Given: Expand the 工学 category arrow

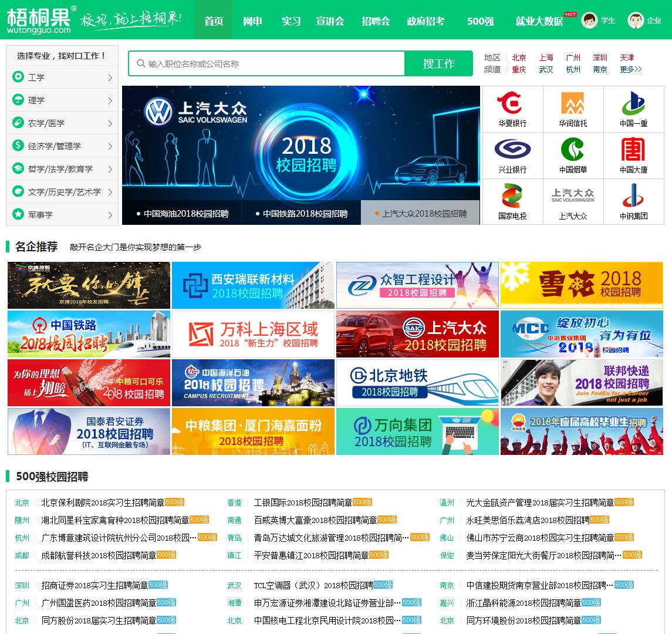Looking at the screenshot, I should tap(110, 77).
